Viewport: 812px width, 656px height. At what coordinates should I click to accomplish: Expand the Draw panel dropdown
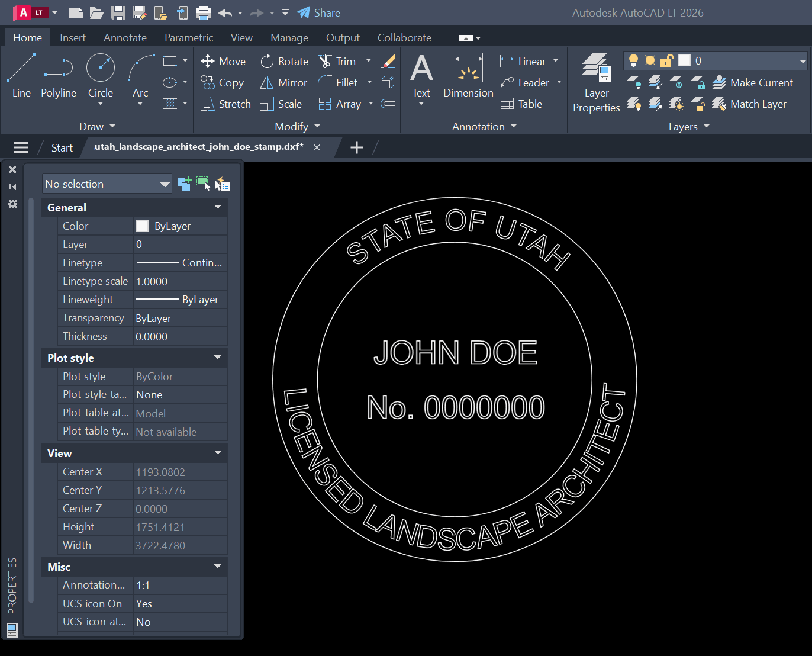click(98, 126)
